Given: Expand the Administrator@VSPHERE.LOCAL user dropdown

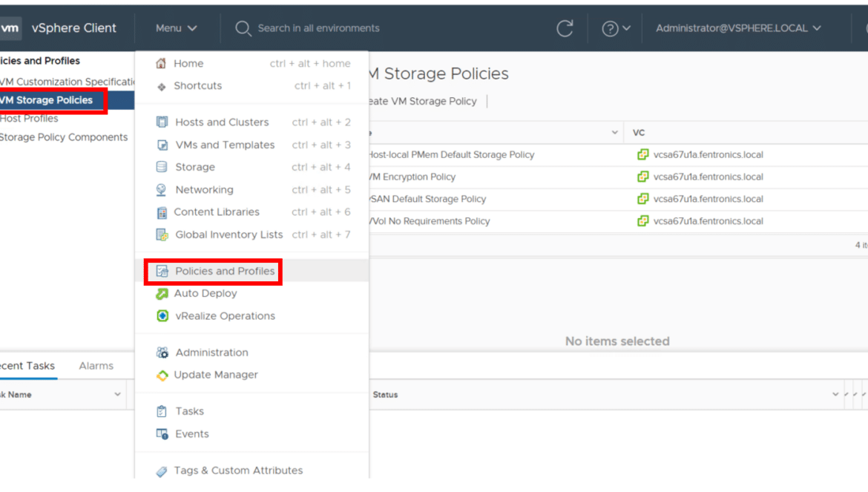Looking at the screenshot, I should tap(738, 28).
